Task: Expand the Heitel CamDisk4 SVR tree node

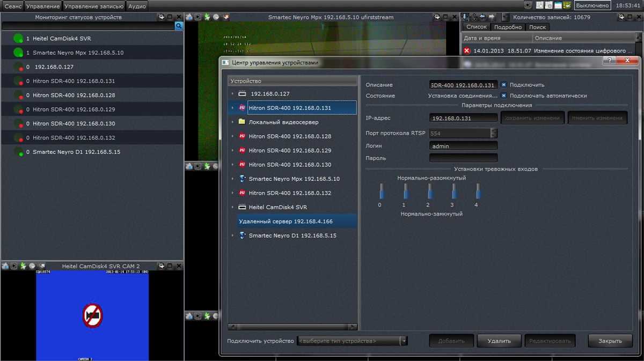Action: click(232, 207)
